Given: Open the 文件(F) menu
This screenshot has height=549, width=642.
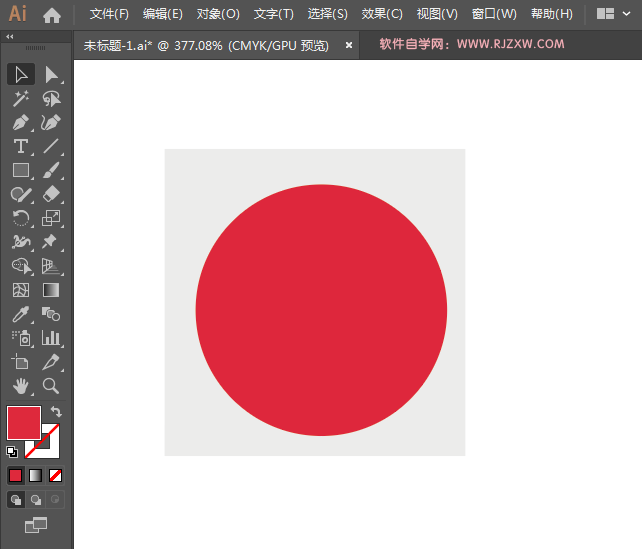Looking at the screenshot, I should click(x=109, y=14).
